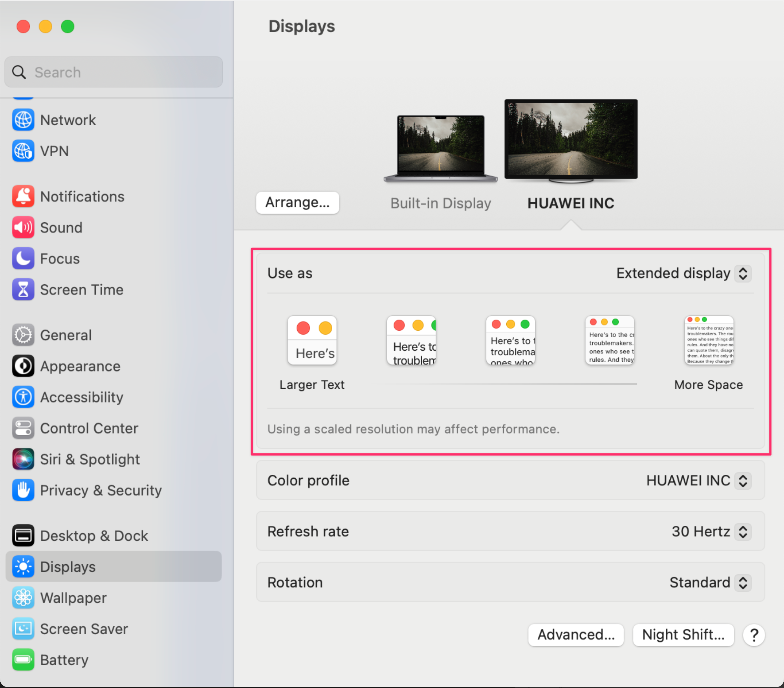Viewport: 784px width, 688px height.
Task: Click the 'Larger Text' label
Action: click(x=312, y=385)
